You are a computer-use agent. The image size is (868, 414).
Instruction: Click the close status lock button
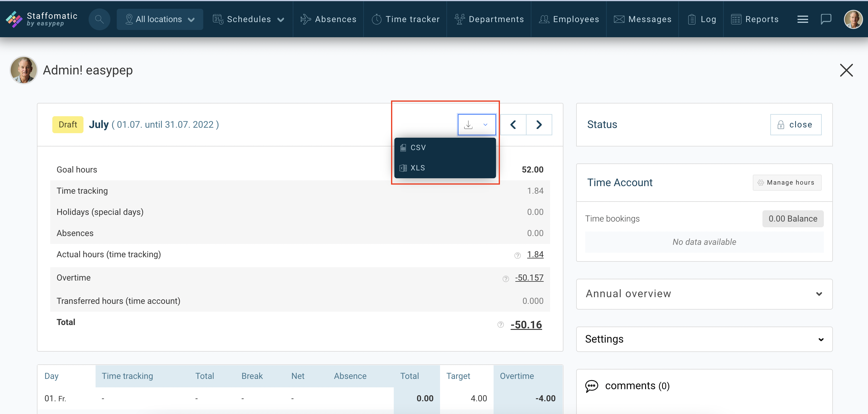pos(795,125)
